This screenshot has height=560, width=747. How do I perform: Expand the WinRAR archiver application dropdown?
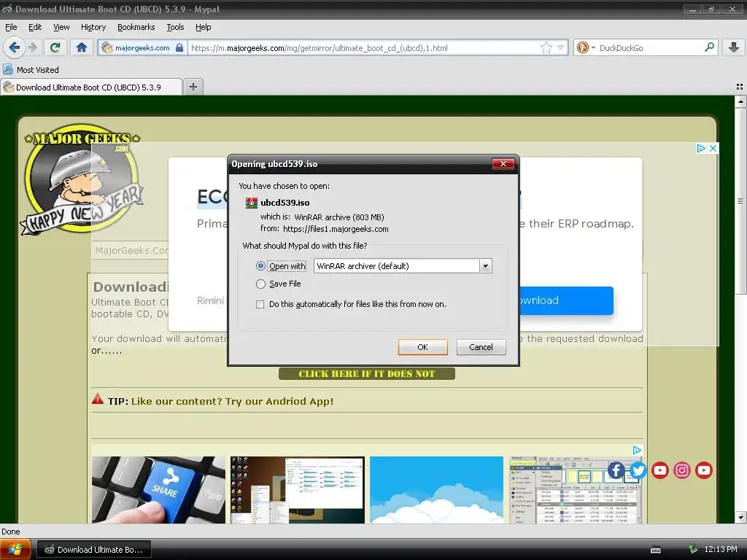(x=485, y=265)
